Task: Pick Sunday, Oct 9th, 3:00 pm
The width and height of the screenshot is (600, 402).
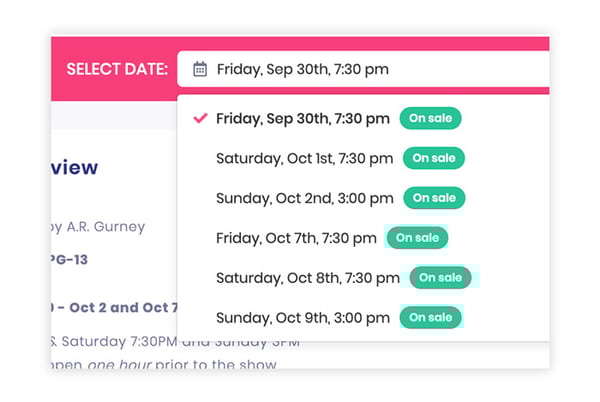Action: pos(303,318)
